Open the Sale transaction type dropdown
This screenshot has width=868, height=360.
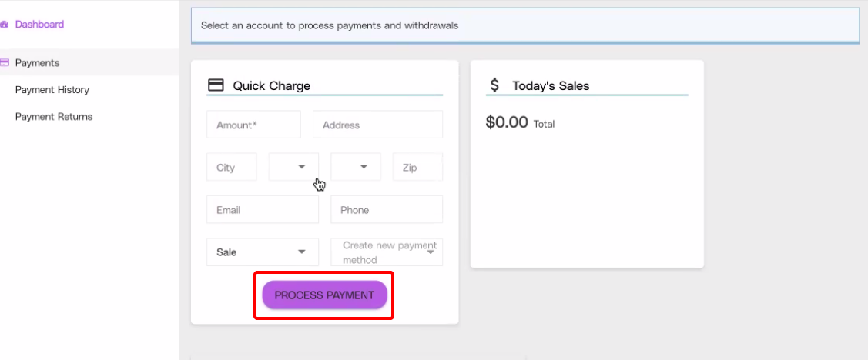263,252
